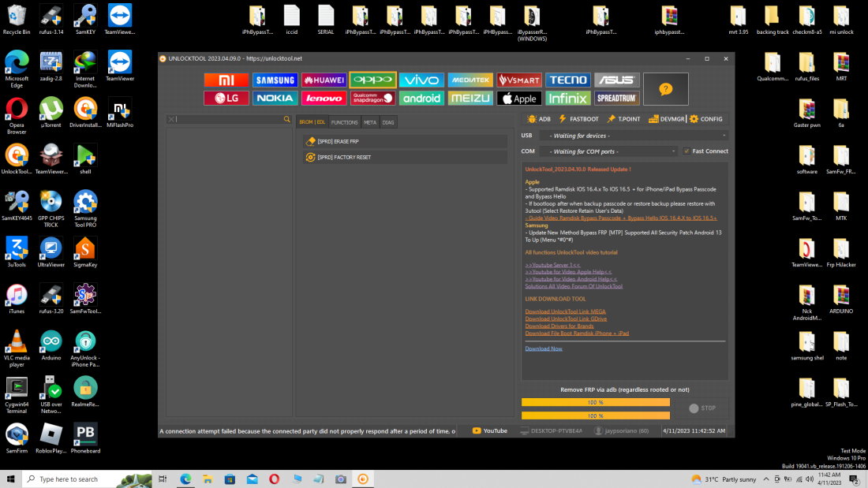Open the FASTBOOT panel
The image size is (868, 488).
(578, 119)
